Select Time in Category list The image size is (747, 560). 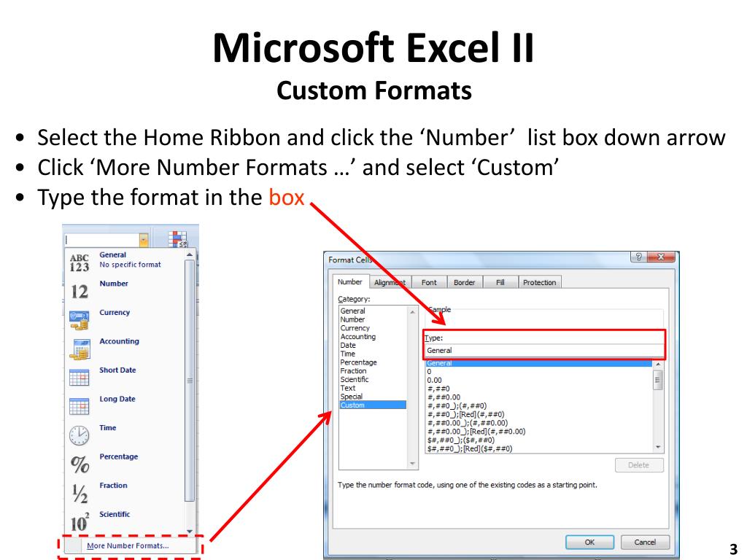coord(373,354)
